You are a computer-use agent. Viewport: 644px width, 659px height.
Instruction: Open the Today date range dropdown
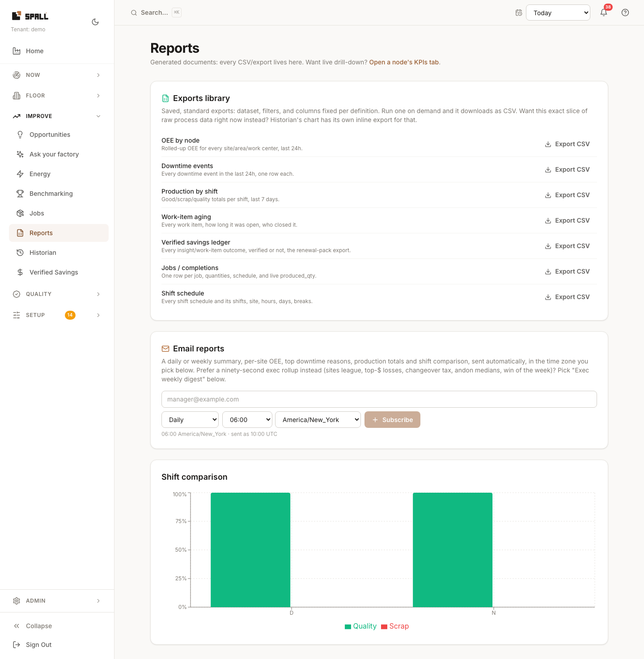[x=558, y=13]
